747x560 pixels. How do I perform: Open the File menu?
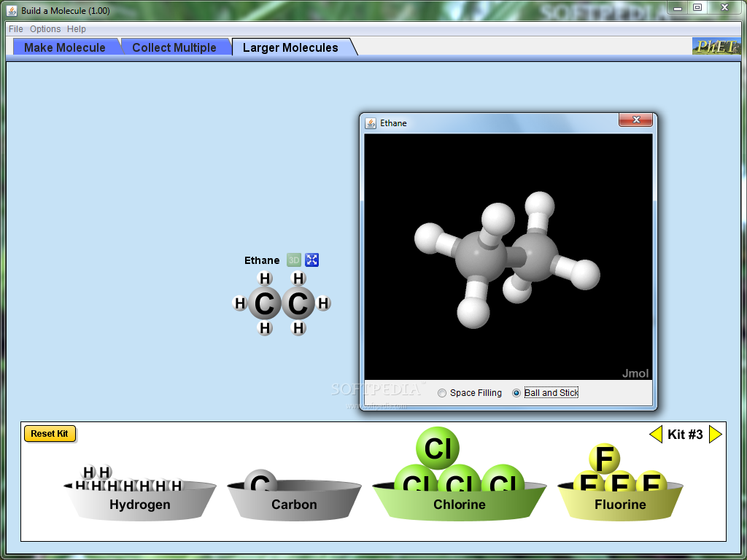pyautogui.click(x=16, y=29)
